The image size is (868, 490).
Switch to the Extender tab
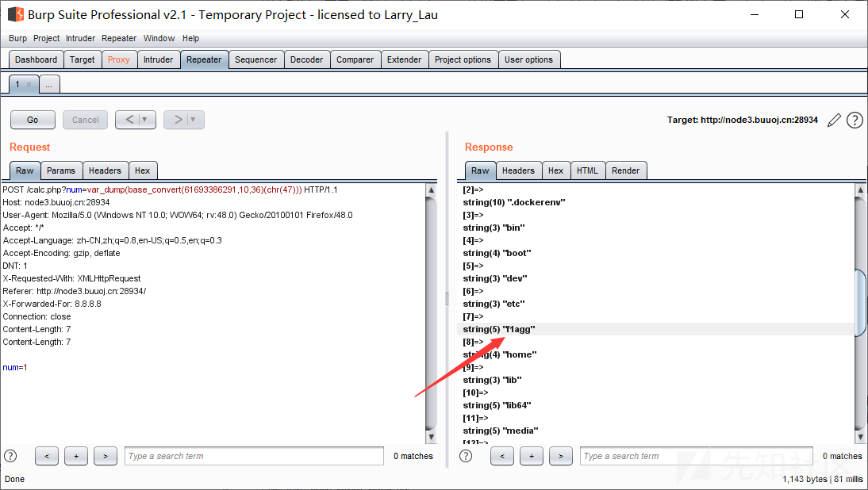(x=404, y=59)
